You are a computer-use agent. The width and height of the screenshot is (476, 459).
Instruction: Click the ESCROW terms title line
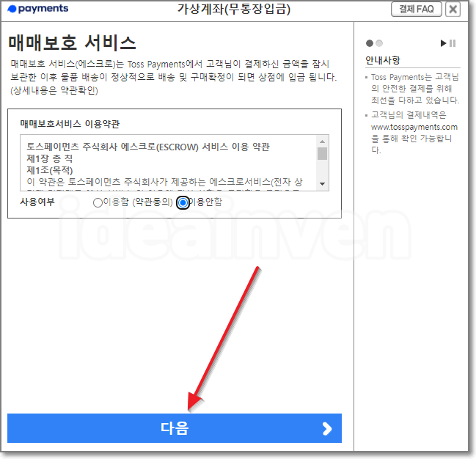(148, 147)
